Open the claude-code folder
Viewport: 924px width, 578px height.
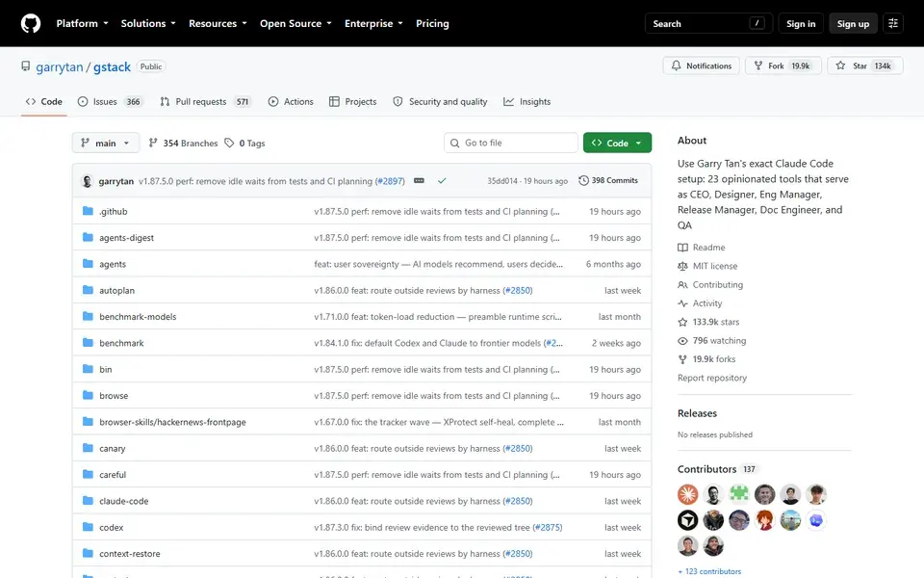pos(124,501)
